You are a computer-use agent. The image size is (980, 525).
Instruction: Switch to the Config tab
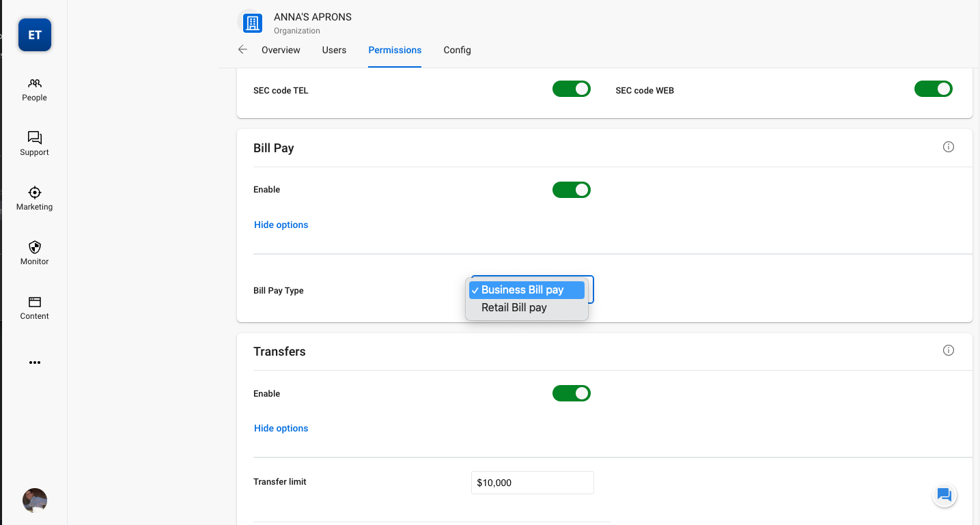pyautogui.click(x=457, y=50)
